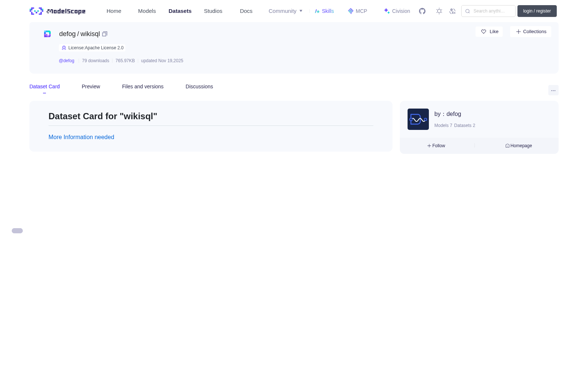Click the '765.97KB' size text

click(125, 61)
